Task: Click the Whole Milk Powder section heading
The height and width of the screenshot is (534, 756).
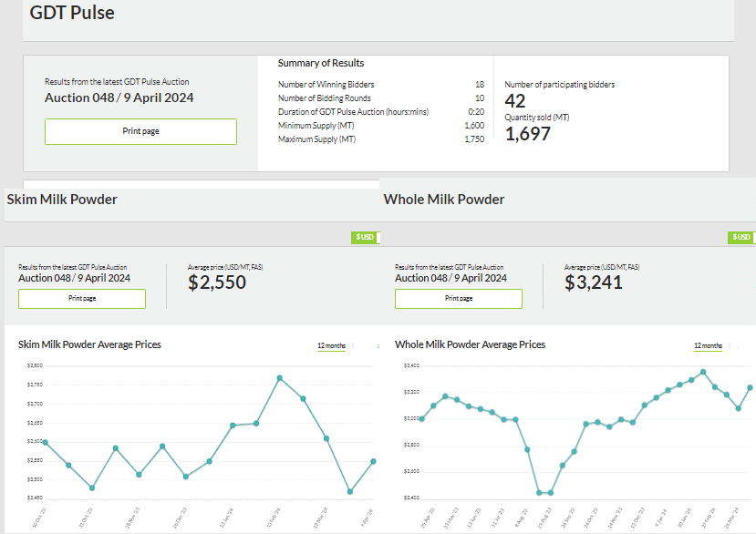Action: coord(444,200)
